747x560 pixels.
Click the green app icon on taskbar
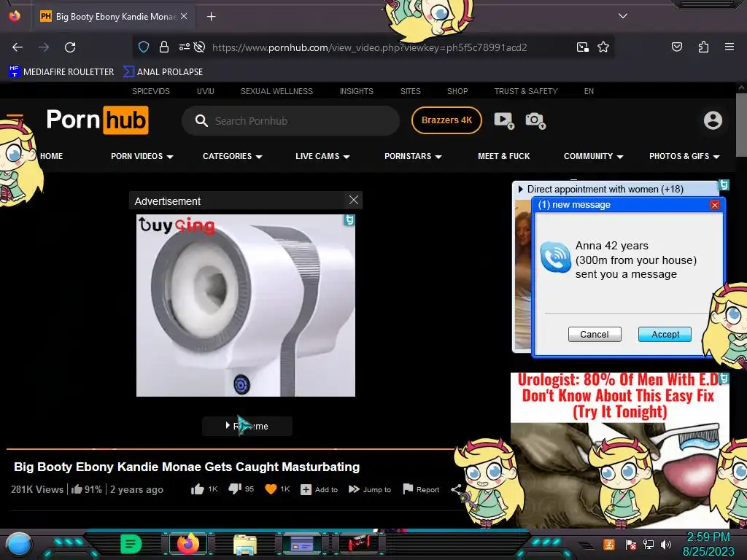coord(131,544)
